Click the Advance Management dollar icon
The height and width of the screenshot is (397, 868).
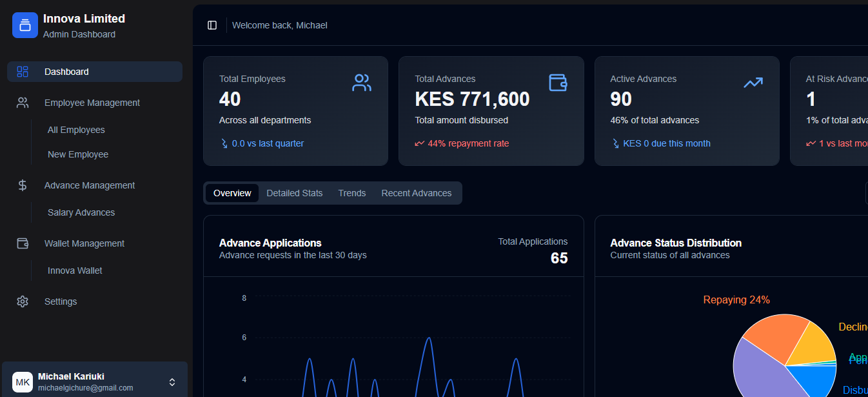click(23, 185)
